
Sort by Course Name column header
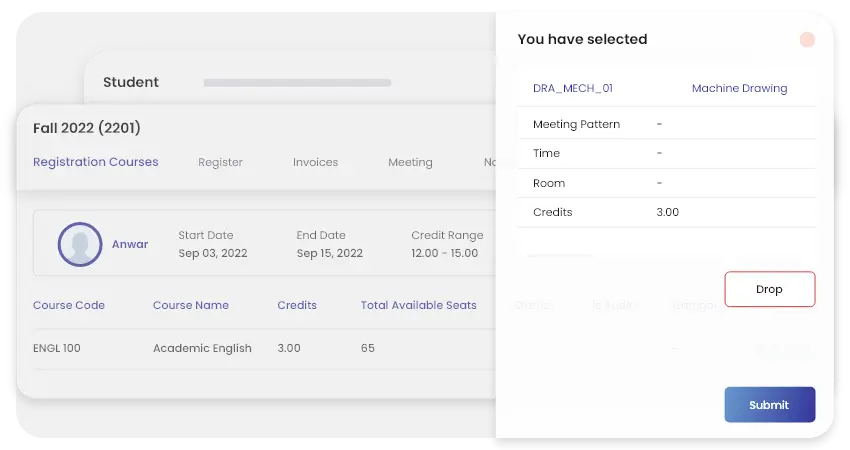coord(190,305)
